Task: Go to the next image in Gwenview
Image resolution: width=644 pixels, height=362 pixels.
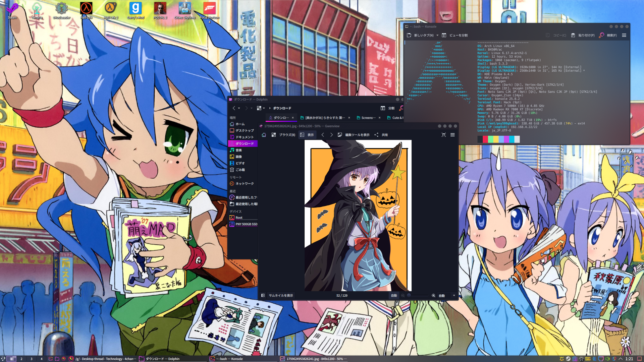Action: pos(331,135)
